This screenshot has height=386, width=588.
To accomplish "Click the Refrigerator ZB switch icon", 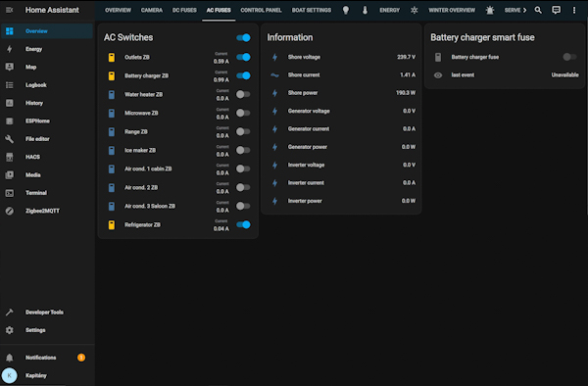I will tap(112, 225).
